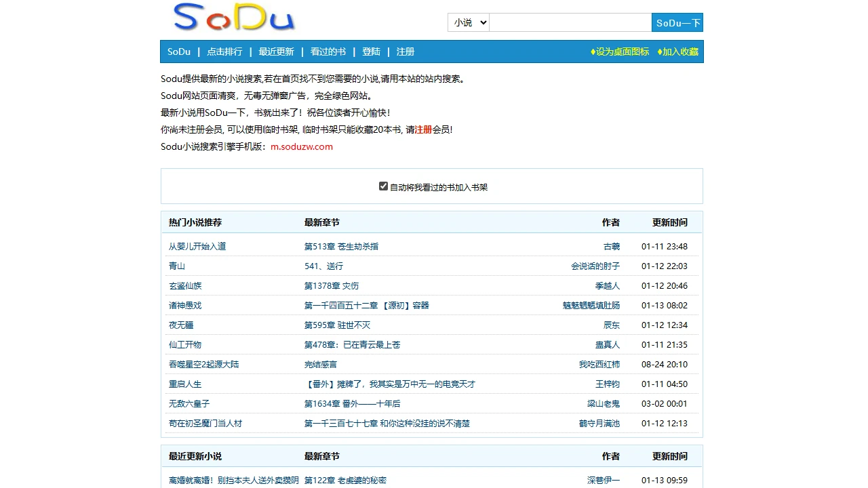The width and height of the screenshot is (868, 488).
Task: Click the update time 01-13 08:02
Action: click(665, 305)
